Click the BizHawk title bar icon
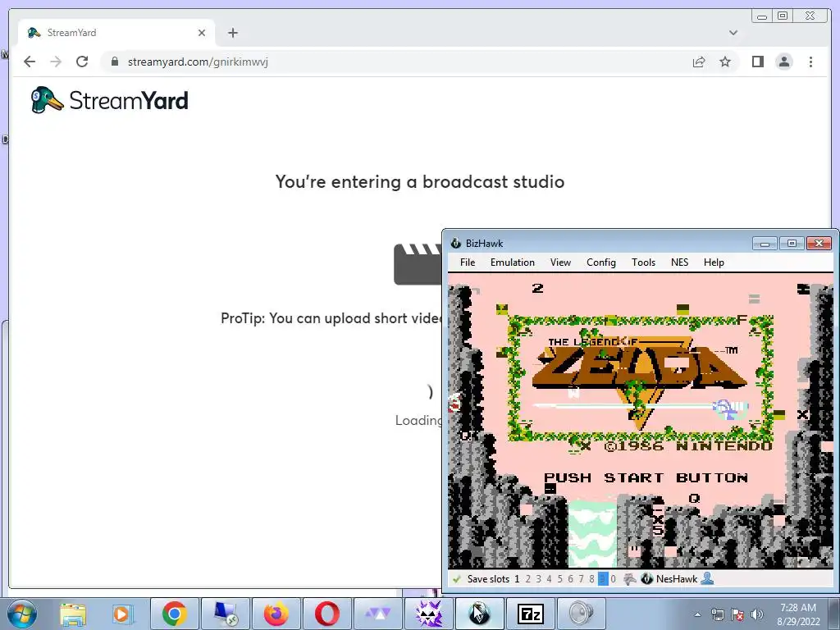Screen dimensions: 840x630 [x=456, y=243]
